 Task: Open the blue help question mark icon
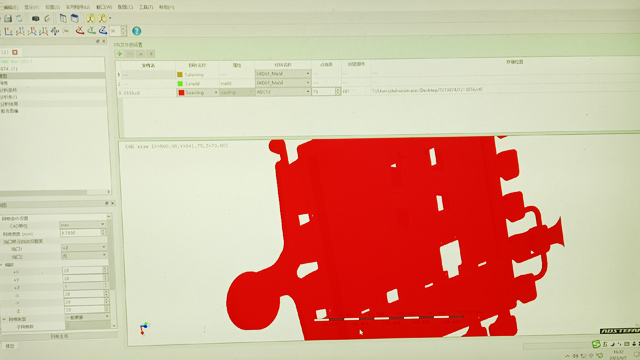[x=137, y=31]
